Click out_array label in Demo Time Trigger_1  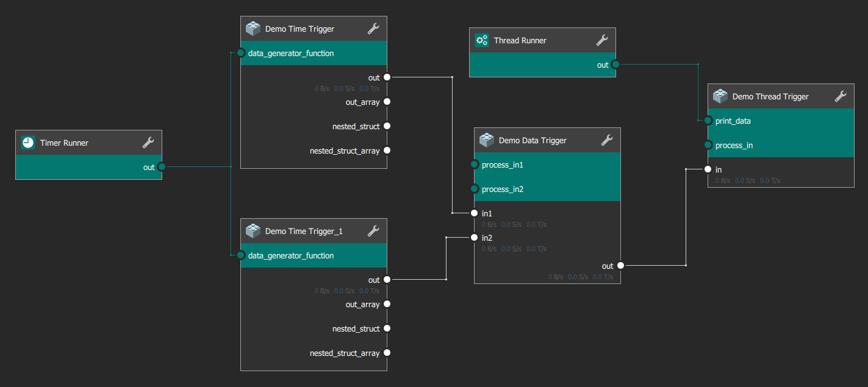click(x=362, y=304)
